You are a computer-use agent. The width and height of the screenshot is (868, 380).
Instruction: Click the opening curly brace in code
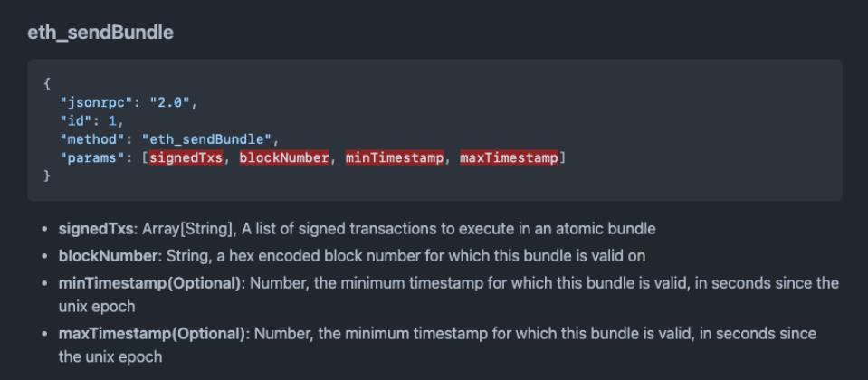47,83
